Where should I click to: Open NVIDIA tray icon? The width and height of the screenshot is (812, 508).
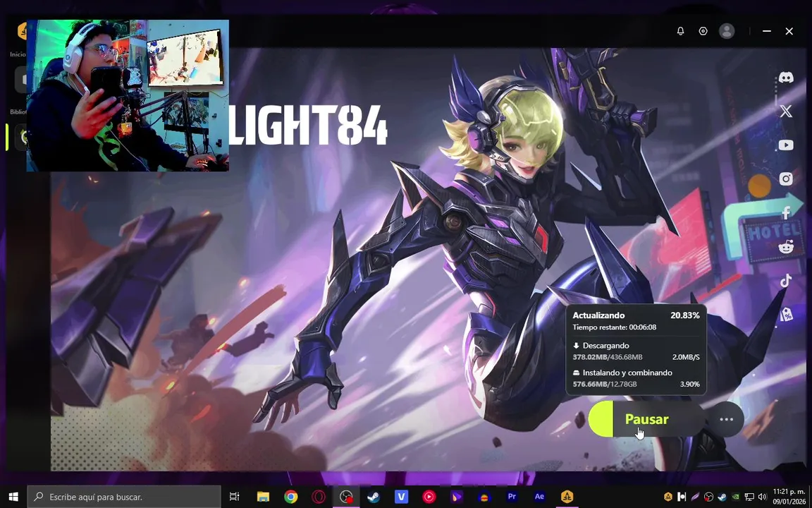pyautogui.click(x=735, y=497)
